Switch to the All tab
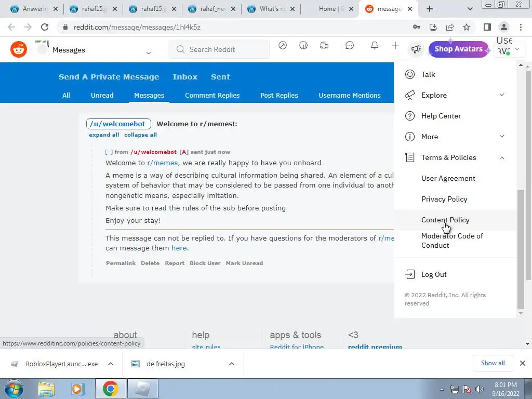This screenshot has height=399, width=532. click(66, 96)
